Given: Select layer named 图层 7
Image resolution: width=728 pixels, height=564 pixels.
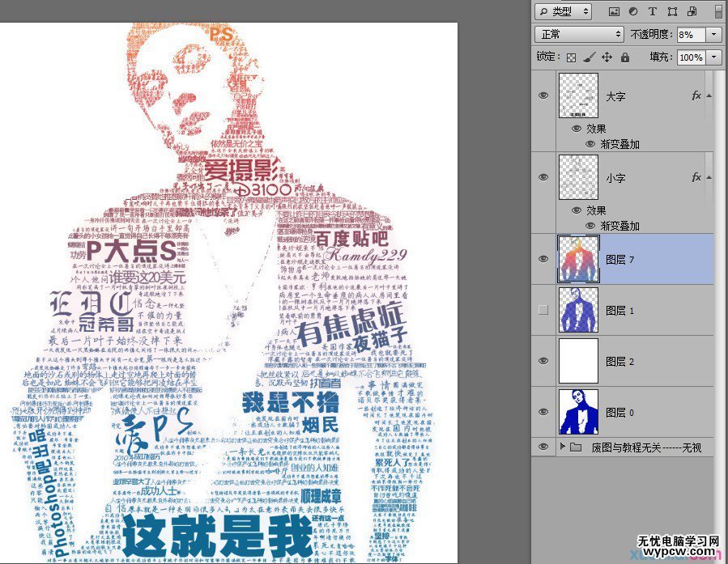Looking at the screenshot, I should coord(620,260).
